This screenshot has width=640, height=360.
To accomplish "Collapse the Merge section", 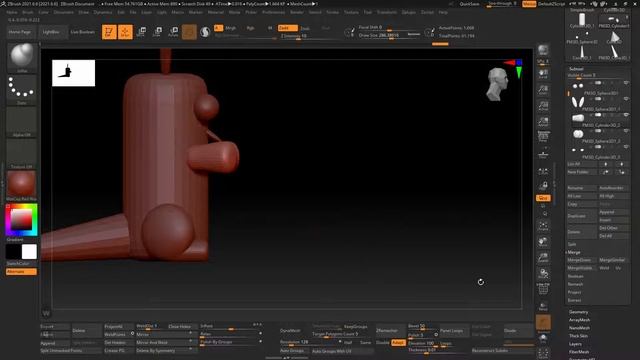I will click(x=573, y=252).
